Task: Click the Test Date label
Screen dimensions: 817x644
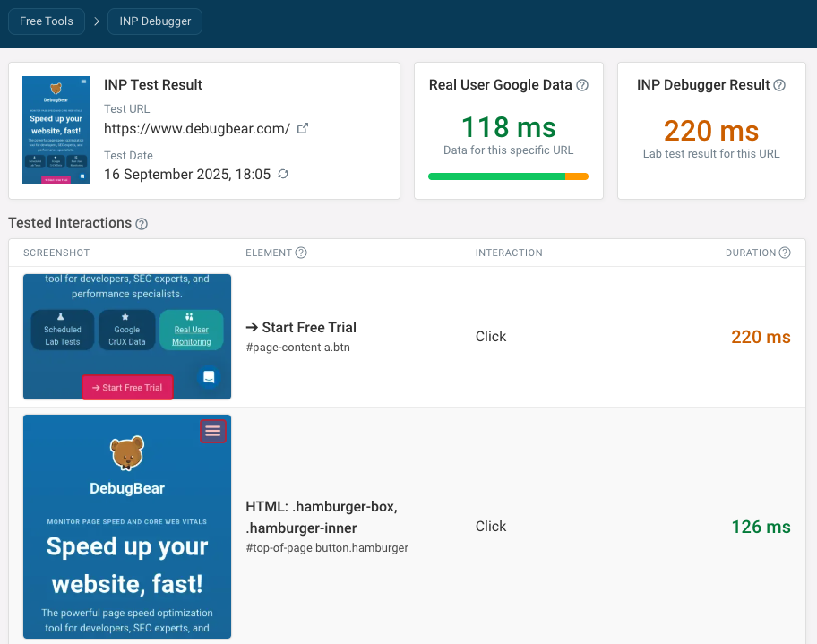Action: click(x=128, y=155)
